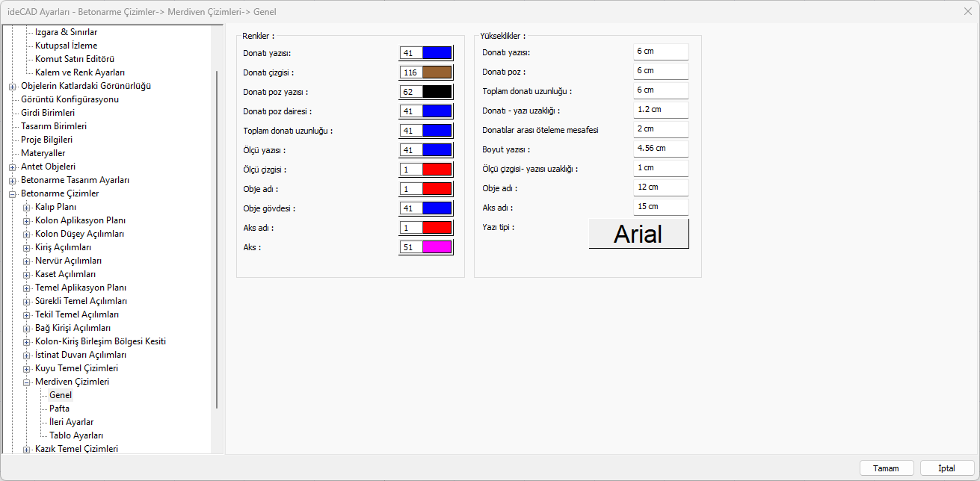Expand the Kiriş Açılımları node
The width and height of the screenshot is (980, 481).
coord(27,247)
